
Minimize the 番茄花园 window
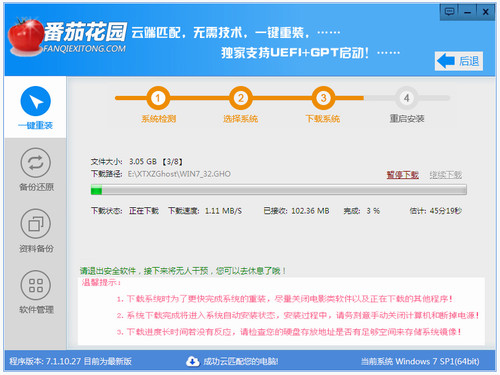467,12
